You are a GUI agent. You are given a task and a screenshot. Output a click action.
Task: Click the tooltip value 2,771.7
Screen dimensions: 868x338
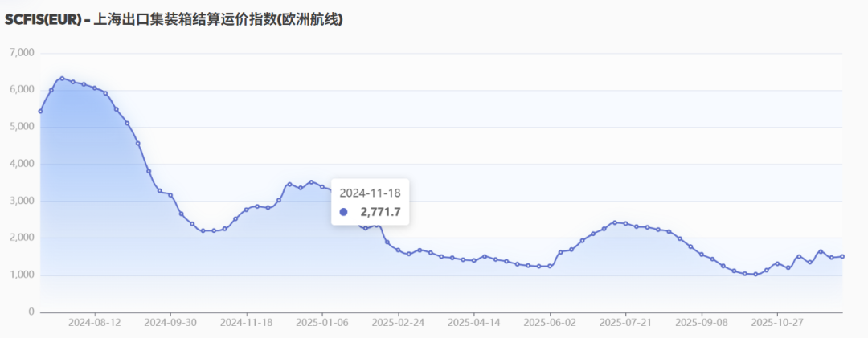[380, 212]
